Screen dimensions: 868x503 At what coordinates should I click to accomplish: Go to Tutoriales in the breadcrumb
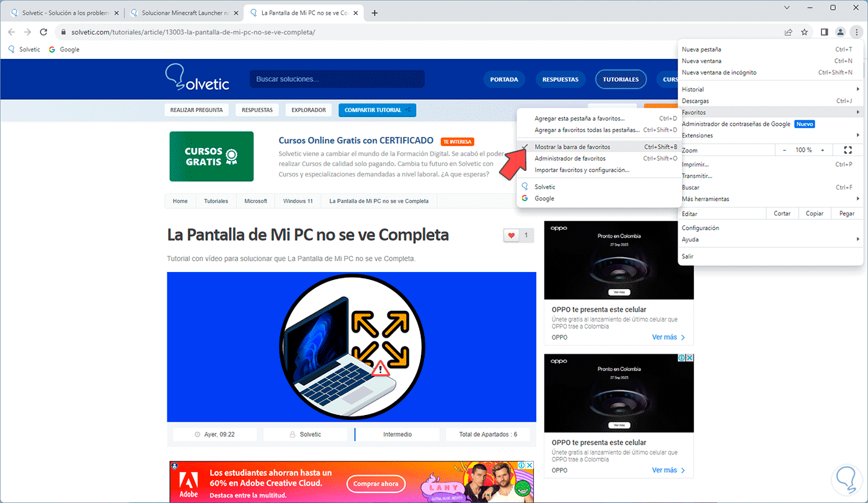(216, 201)
